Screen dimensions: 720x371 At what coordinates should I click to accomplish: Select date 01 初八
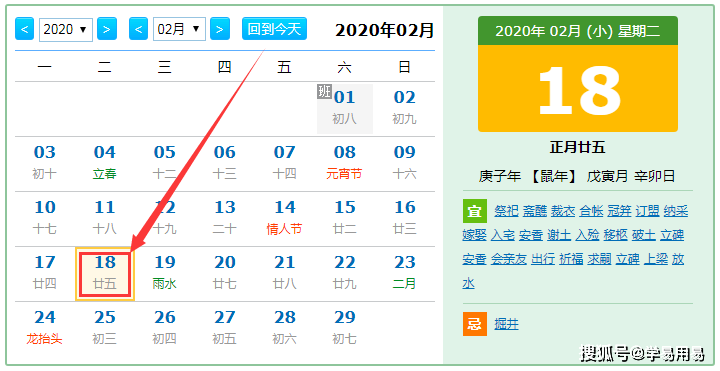tap(345, 109)
